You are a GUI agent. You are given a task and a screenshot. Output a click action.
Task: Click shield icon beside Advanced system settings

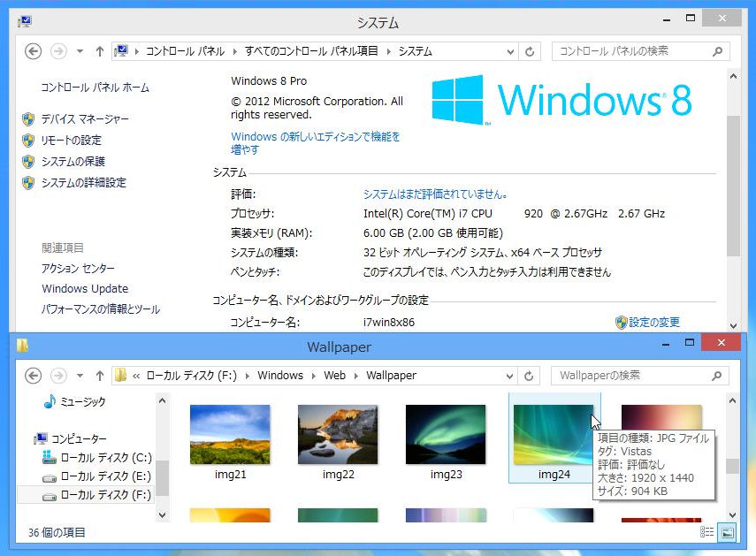pos(28,183)
